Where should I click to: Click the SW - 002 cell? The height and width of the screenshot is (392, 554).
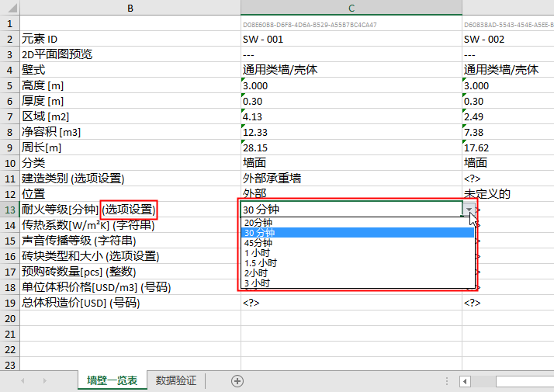tap(508, 39)
